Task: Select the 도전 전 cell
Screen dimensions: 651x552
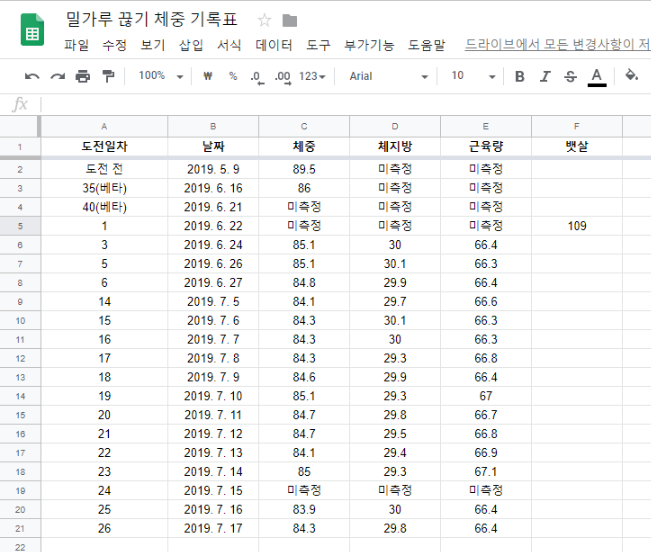Action: [104, 169]
